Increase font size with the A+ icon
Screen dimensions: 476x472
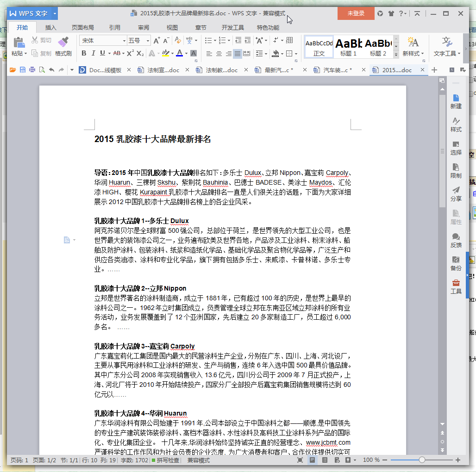(157, 40)
